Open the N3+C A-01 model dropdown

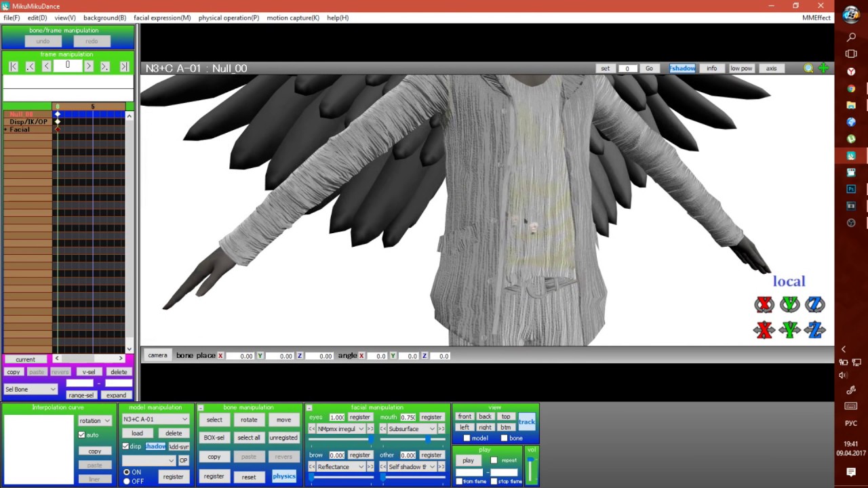(x=155, y=420)
